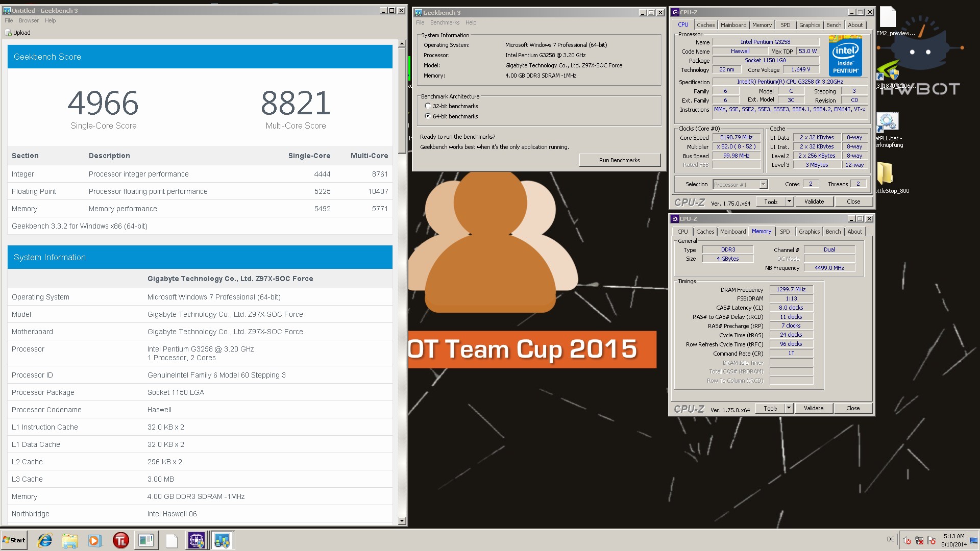Click the Integer row single-core value 4444
The height and width of the screenshot is (551, 980).
tap(322, 174)
